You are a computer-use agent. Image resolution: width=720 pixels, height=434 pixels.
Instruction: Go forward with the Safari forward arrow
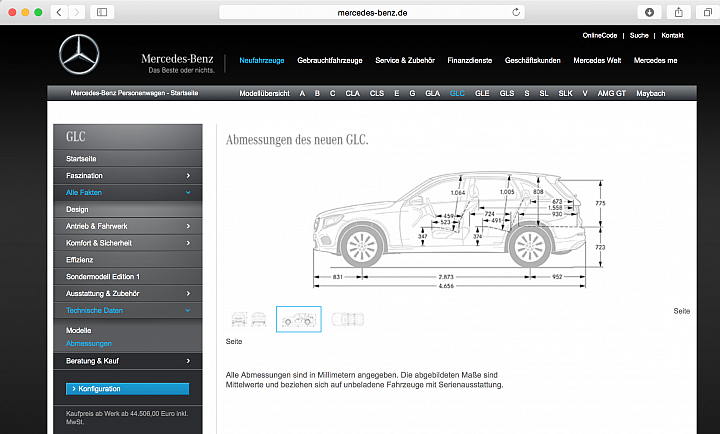pos(77,12)
